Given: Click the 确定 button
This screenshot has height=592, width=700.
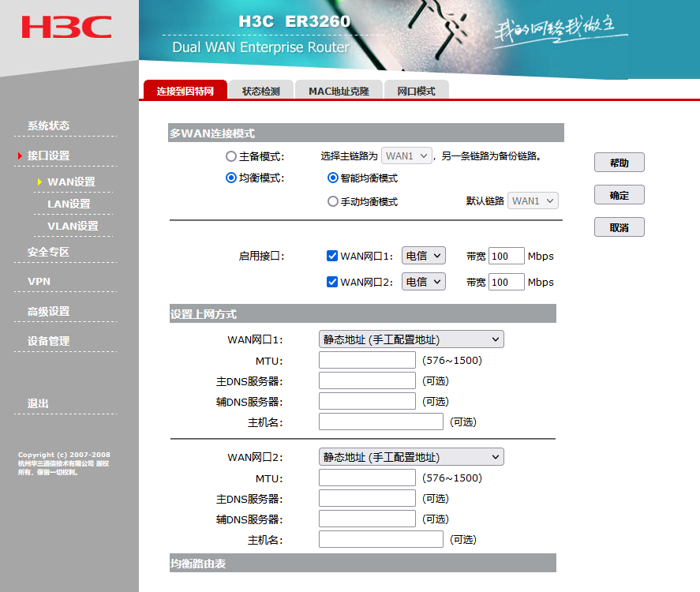Looking at the screenshot, I should click(620, 195).
